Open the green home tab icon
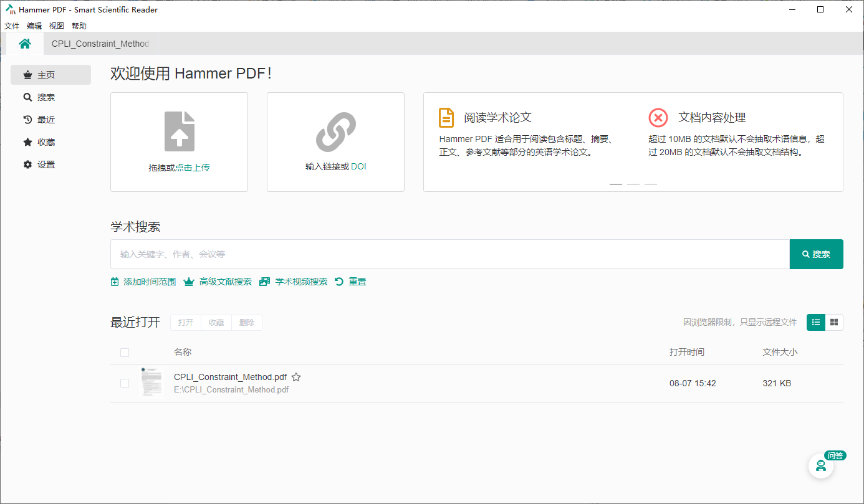 25,44
